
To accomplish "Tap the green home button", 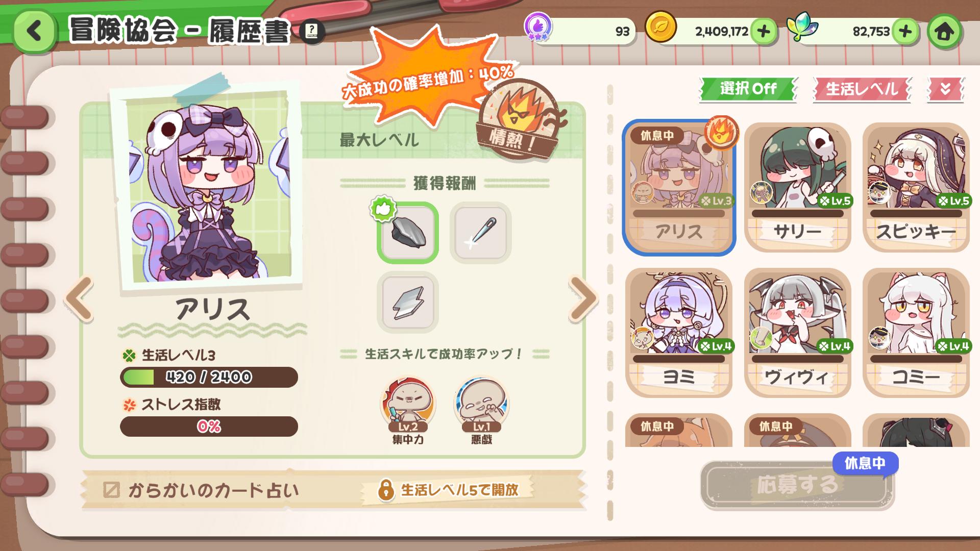I will (x=944, y=32).
